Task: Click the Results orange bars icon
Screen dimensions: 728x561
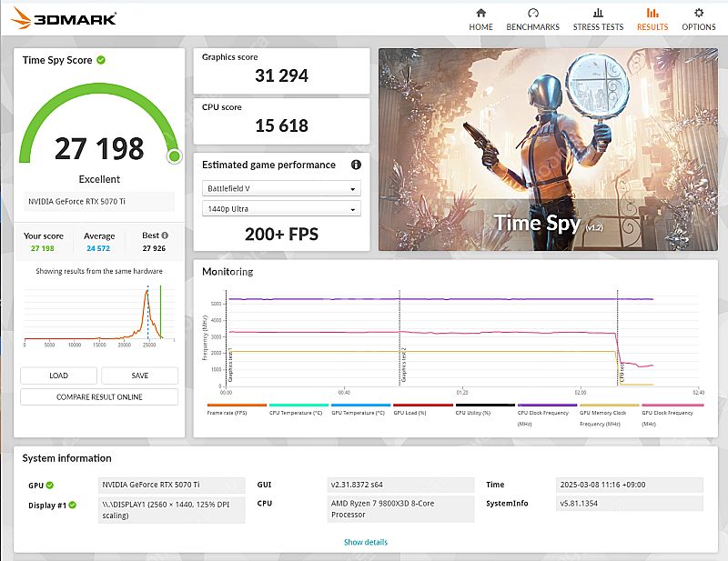Action: 652,13
